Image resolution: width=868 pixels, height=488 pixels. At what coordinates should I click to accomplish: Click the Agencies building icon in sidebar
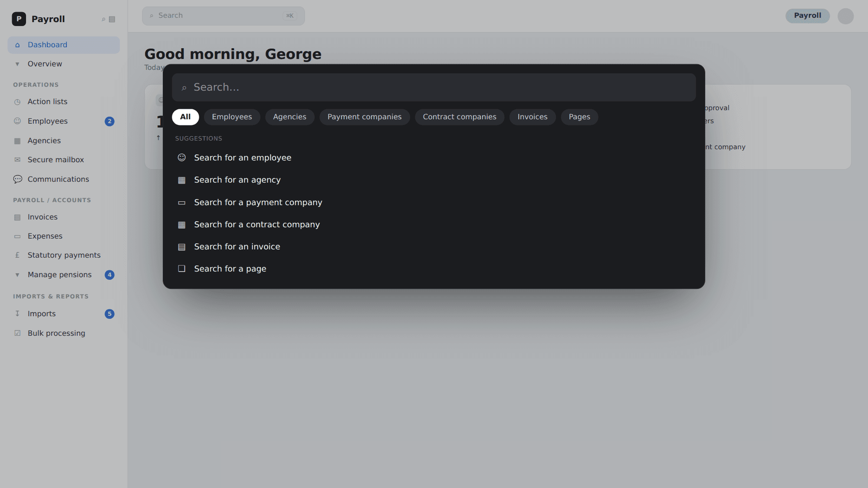point(17,141)
